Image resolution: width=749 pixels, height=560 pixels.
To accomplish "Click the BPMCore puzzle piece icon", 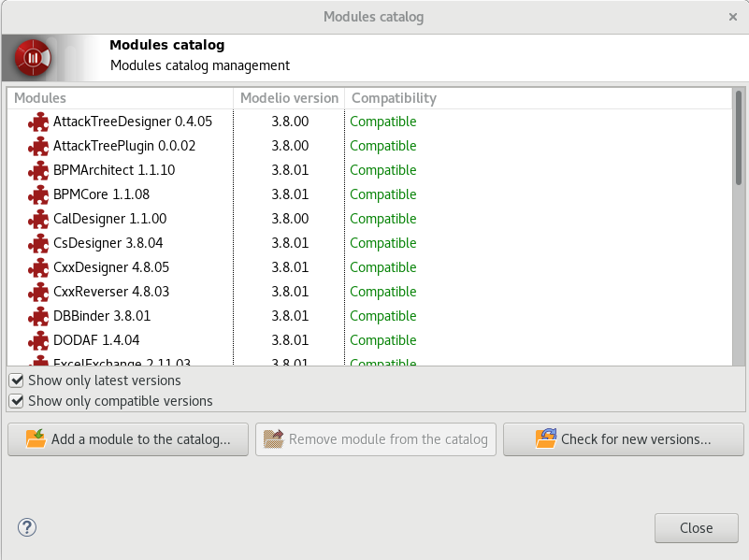I will [38, 194].
